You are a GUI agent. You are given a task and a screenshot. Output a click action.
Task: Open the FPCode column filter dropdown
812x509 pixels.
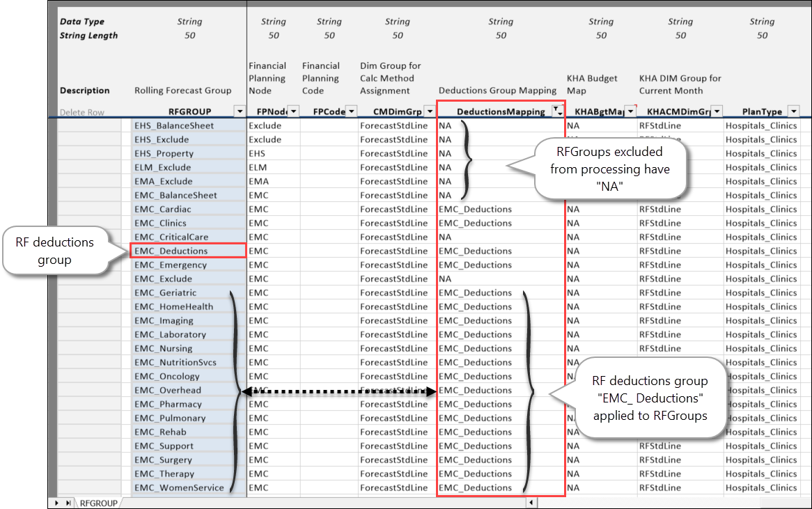pyautogui.click(x=352, y=111)
